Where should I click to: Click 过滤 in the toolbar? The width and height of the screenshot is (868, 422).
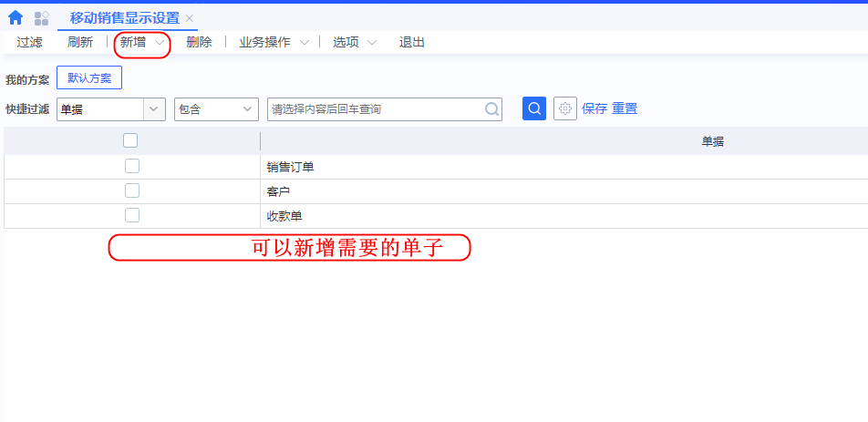pyautogui.click(x=30, y=42)
